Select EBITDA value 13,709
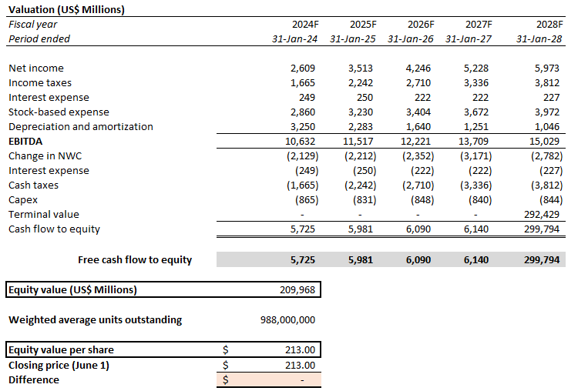Image resolution: width=588 pixels, height=391 pixels. 473,141
